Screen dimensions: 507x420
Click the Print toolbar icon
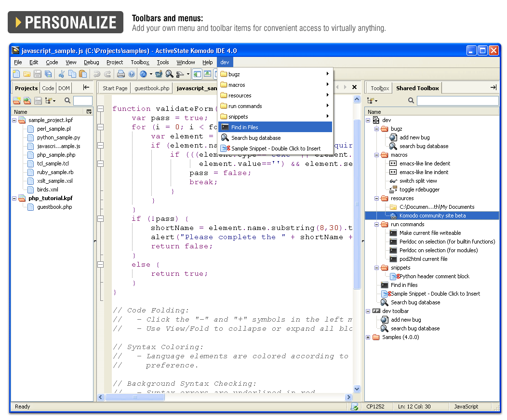pos(121,74)
